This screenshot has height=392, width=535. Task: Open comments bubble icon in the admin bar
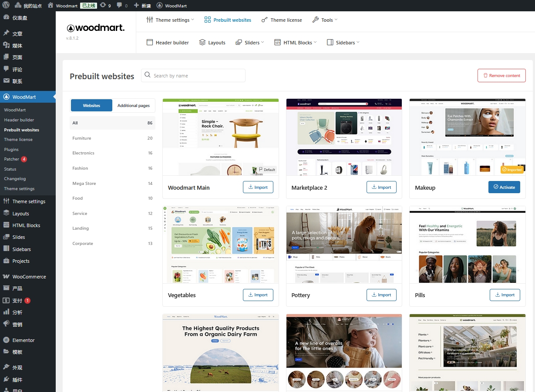[120, 6]
